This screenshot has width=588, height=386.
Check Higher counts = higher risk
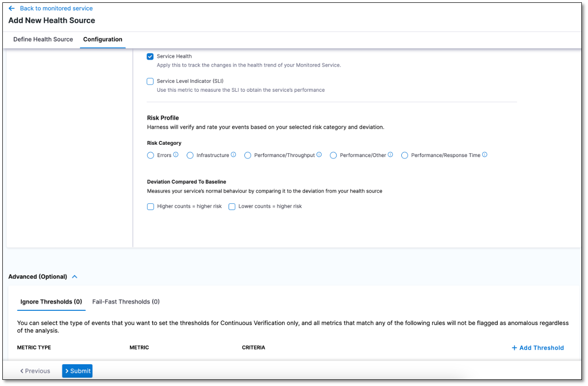tap(151, 207)
